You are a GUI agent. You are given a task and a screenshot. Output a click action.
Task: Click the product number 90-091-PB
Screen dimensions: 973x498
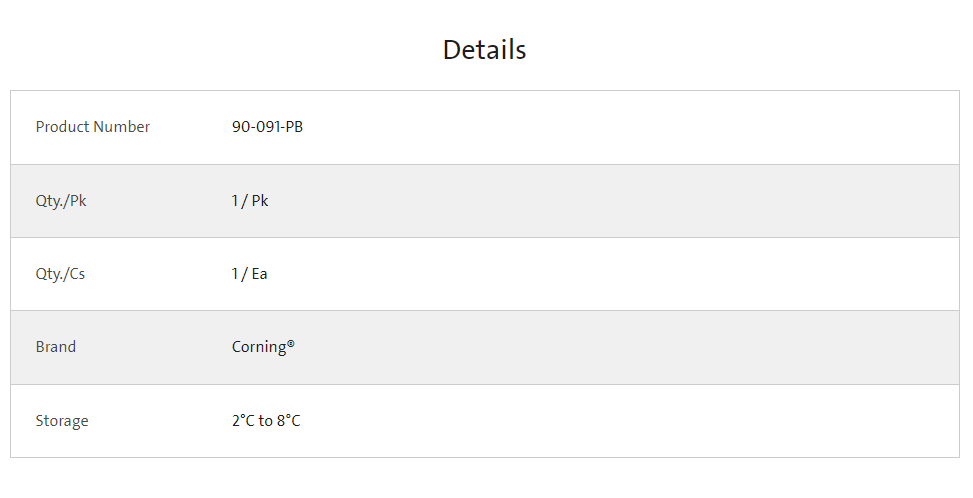pos(267,127)
